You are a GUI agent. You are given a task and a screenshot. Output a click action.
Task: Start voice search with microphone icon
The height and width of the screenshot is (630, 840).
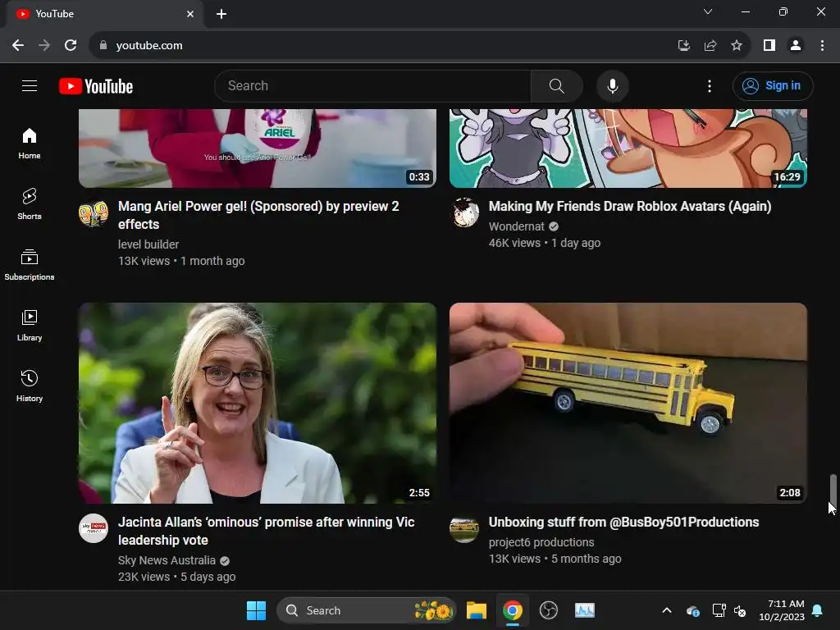pyautogui.click(x=612, y=85)
